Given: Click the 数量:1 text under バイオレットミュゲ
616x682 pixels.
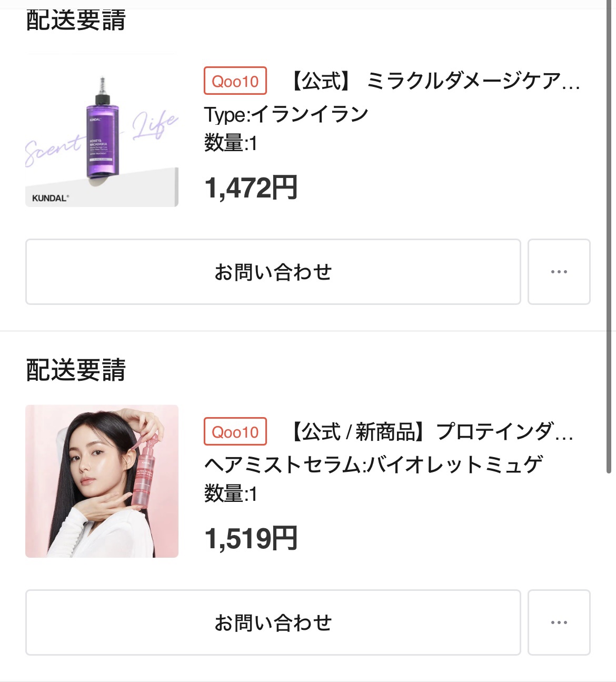Looking at the screenshot, I should coord(231,494).
